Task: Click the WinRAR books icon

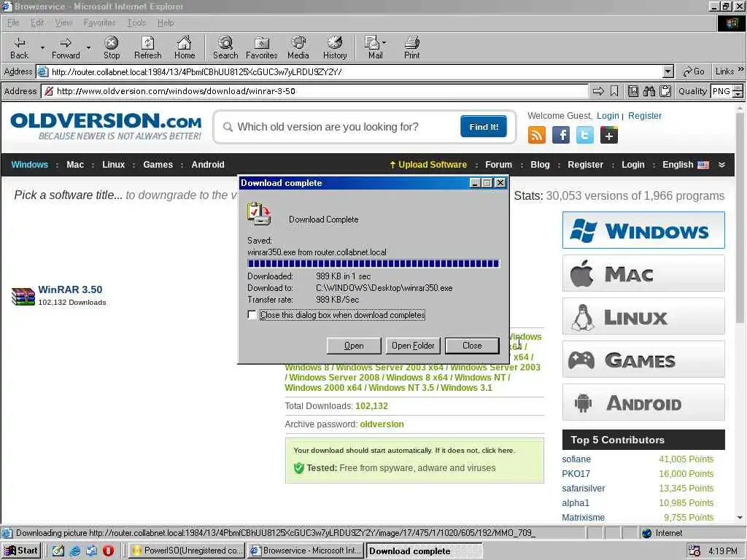Action: 23,296
